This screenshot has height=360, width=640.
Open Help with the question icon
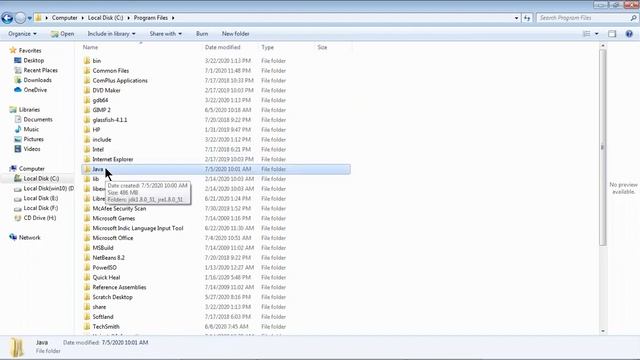[629, 34]
